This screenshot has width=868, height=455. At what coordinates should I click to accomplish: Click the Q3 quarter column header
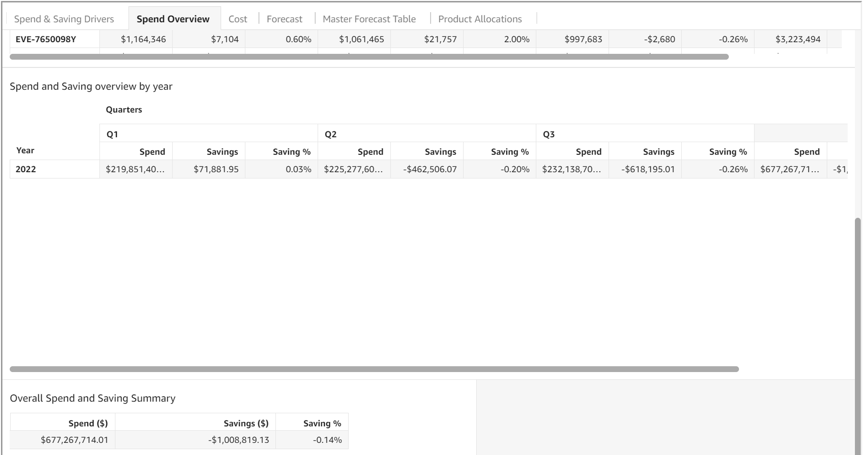pos(549,134)
